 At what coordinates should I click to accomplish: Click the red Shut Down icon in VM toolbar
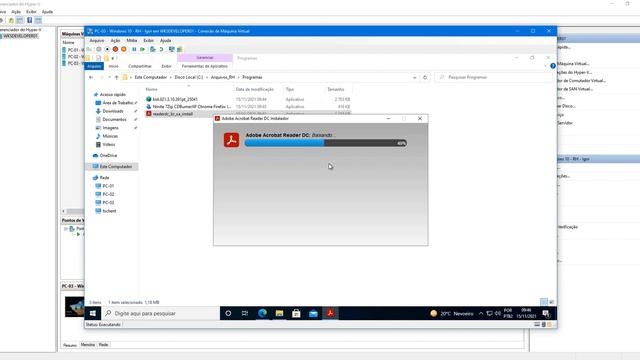(x=116, y=49)
